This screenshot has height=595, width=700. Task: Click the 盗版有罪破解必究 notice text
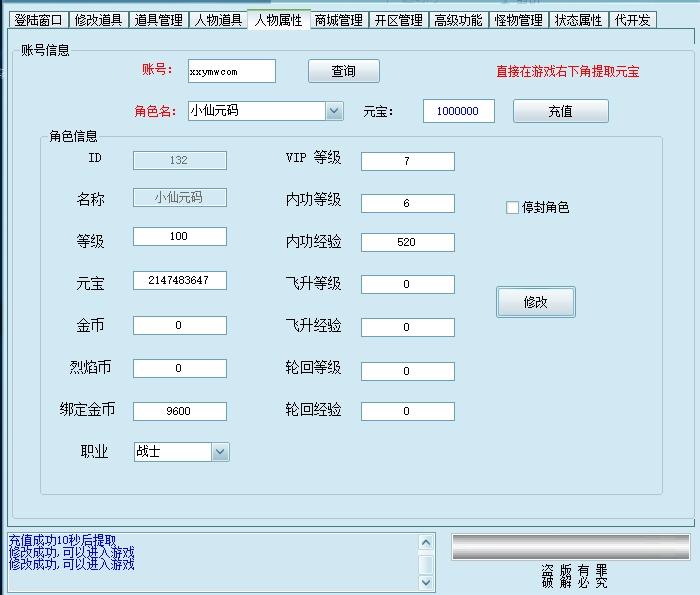[574, 576]
